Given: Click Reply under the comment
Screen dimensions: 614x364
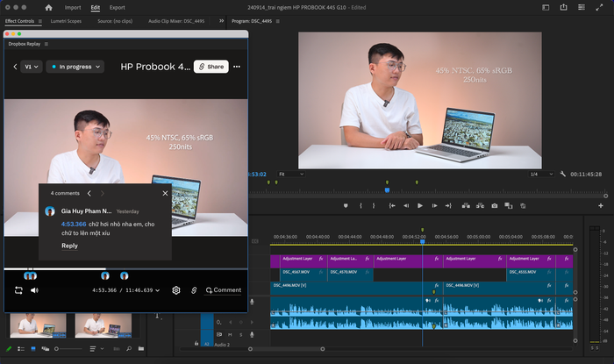Looking at the screenshot, I should pos(69,246).
